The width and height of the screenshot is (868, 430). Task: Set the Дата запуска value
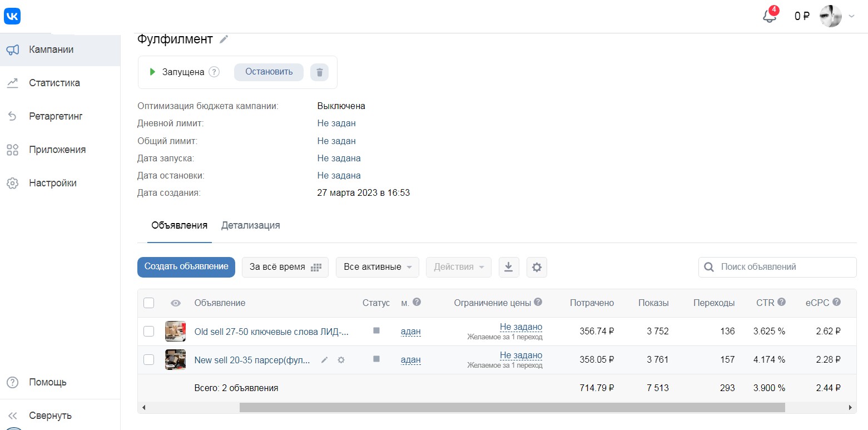[339, 158]
